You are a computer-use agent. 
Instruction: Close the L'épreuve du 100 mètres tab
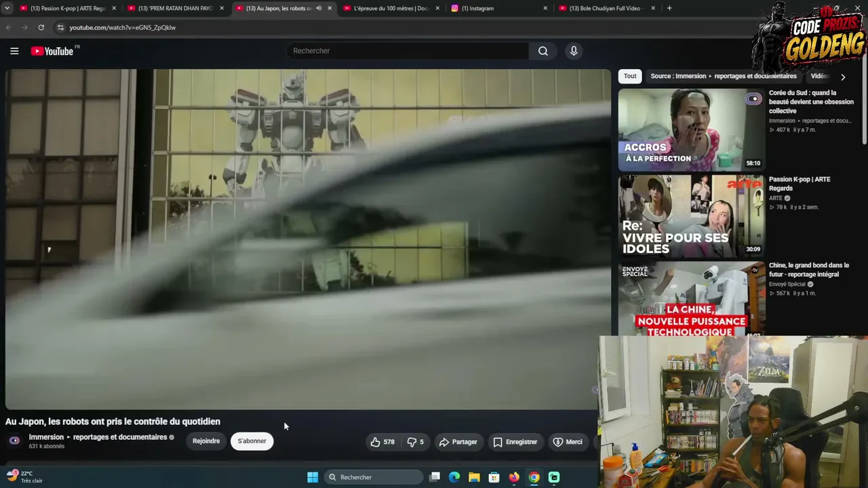437,8
